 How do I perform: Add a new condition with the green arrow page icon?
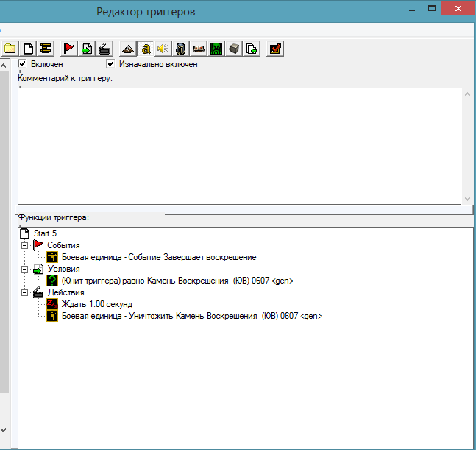(x=87, y=49)
